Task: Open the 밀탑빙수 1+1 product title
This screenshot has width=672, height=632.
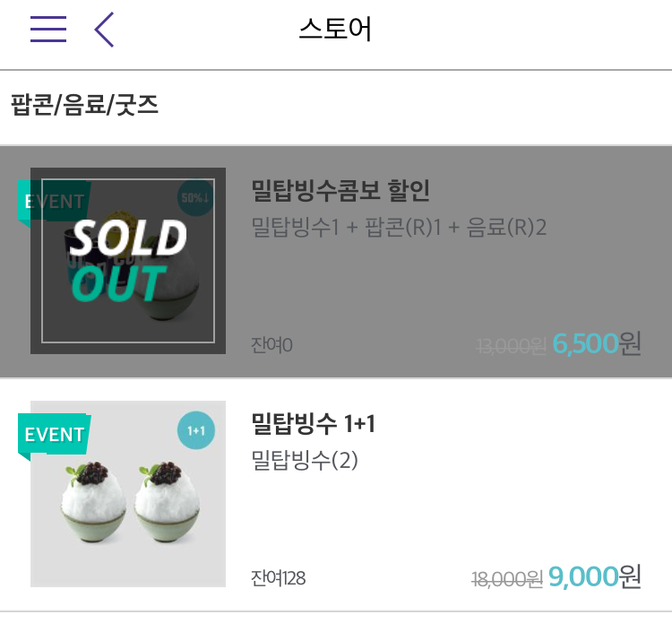Action: (x=313, y=423)
